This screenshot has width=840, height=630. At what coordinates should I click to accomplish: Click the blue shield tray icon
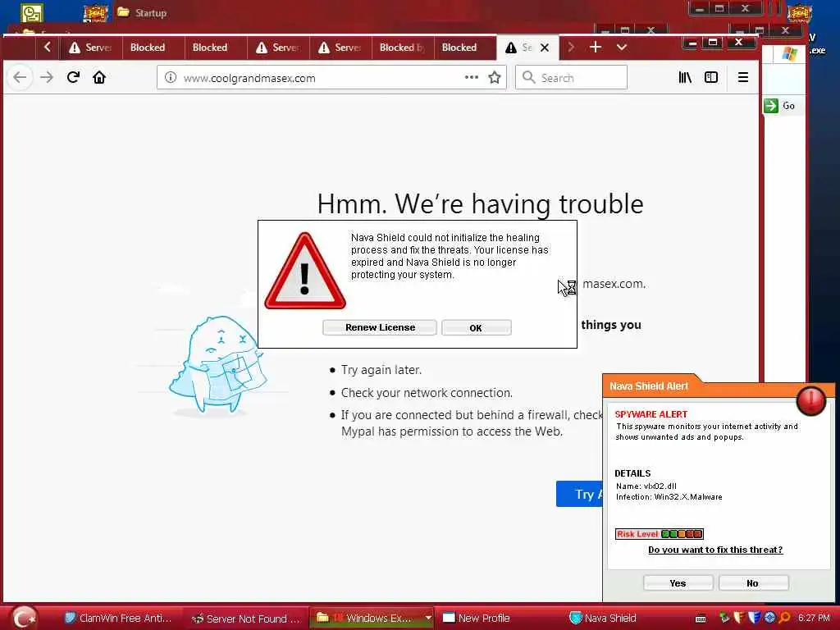(x=755, y=618)
